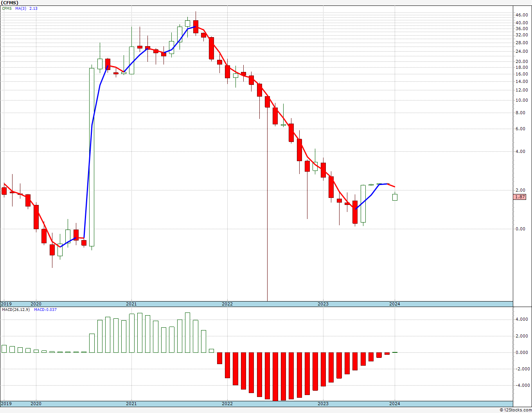The width and height of the screenshot is (532, 413).
Task: Select 2024 on the MACD panel time axis
Action: click(x=395, y=404)
